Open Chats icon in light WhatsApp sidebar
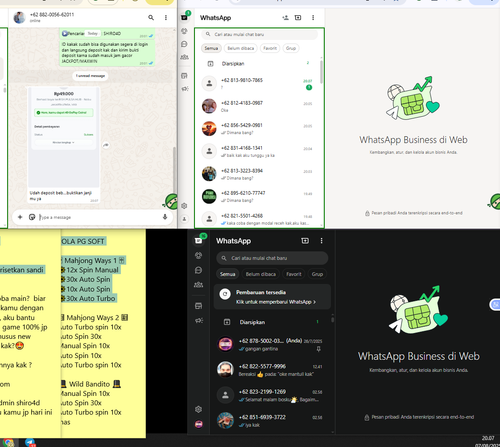Image resolution: width=500 pixels, height=447 pixels. 184,17
